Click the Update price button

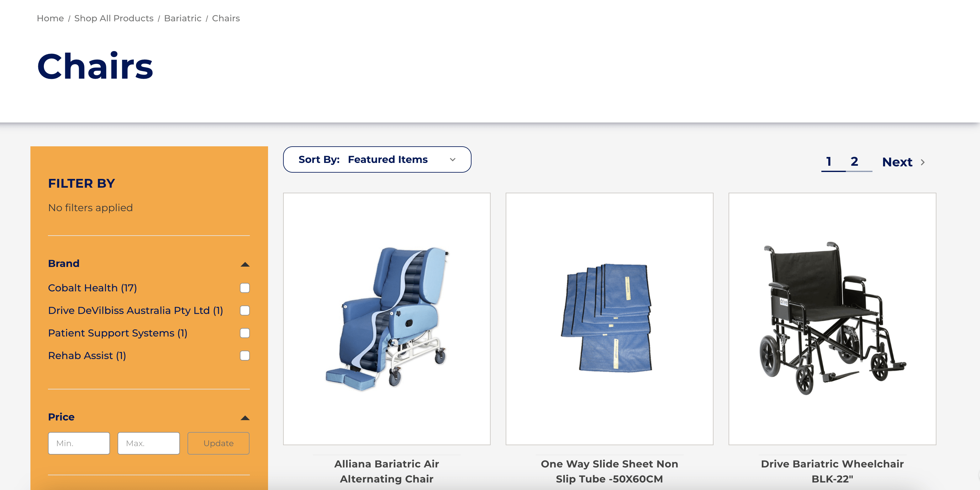click(219, 443)
